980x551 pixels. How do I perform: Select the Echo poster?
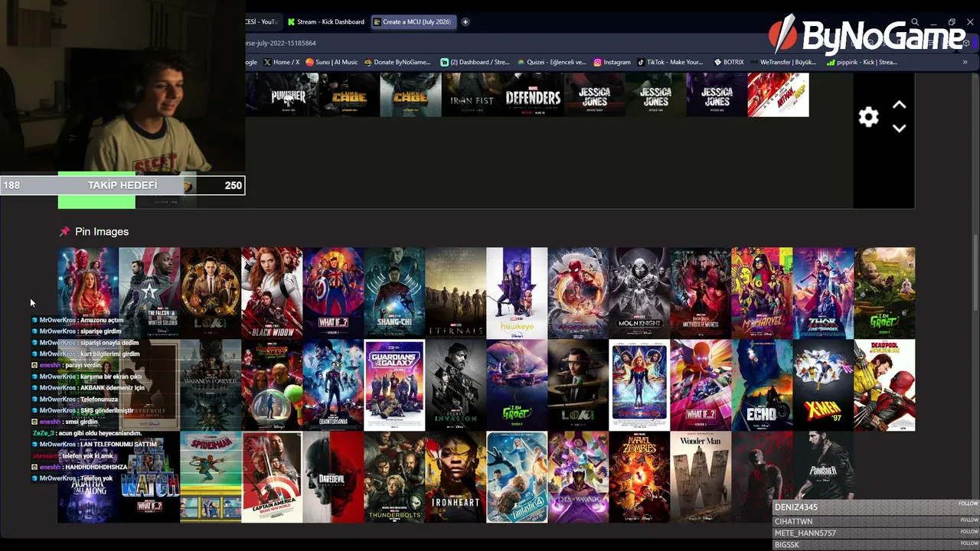762,385
